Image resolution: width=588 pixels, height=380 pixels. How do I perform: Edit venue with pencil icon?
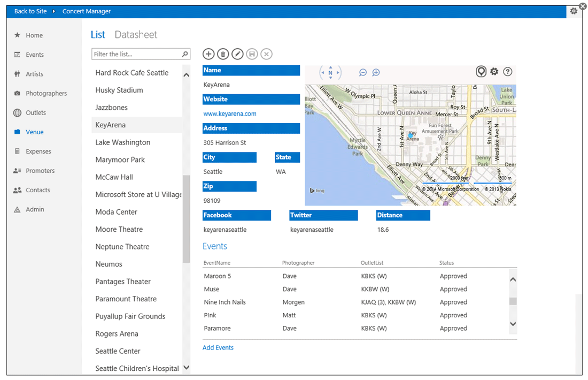(237, 54)
